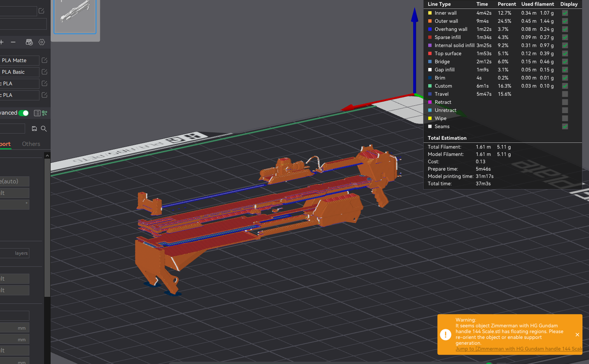This screenshot has height=364, width=589.
Task: Hide Sparse infill lines via its checkbox
Action: coord(565,37)
